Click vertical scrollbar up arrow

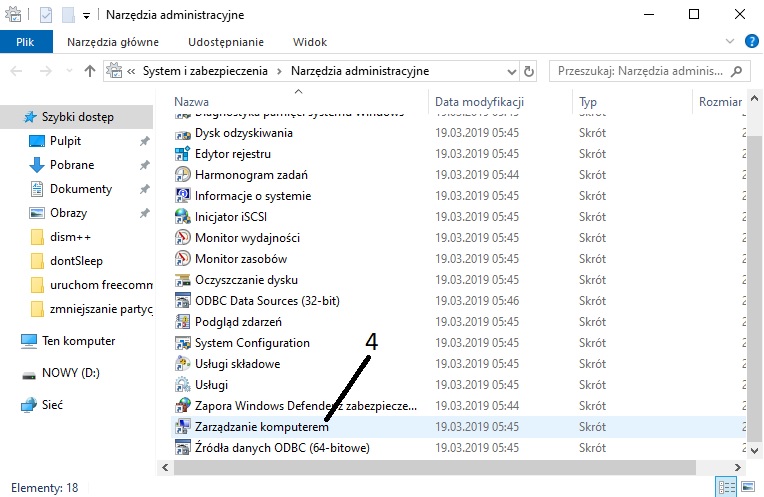coord(755,98)
